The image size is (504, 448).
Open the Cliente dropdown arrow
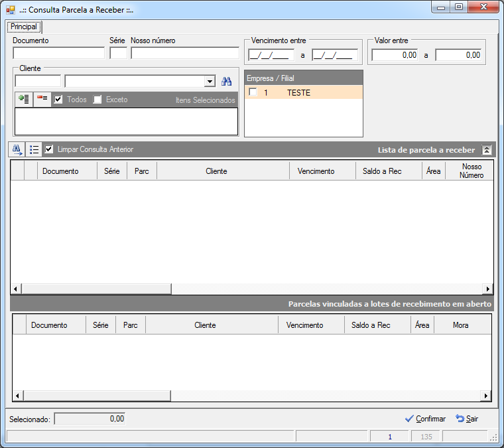click(x=210, y=81)
